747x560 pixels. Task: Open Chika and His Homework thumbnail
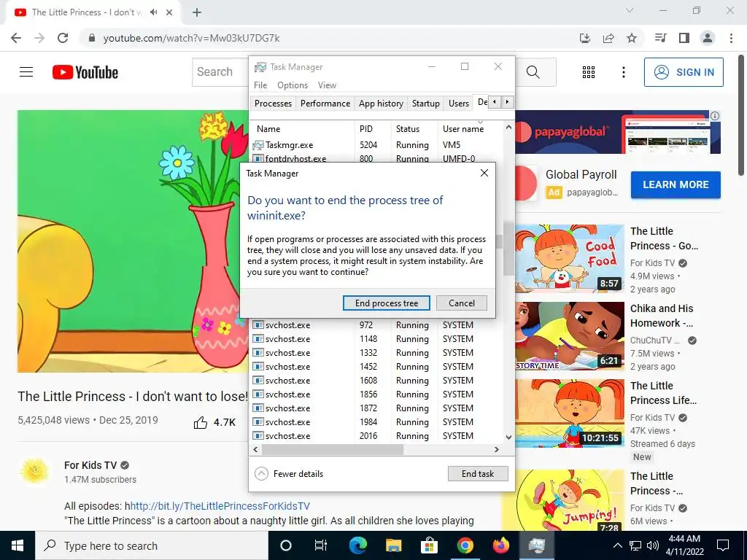[x=569, y=335]
